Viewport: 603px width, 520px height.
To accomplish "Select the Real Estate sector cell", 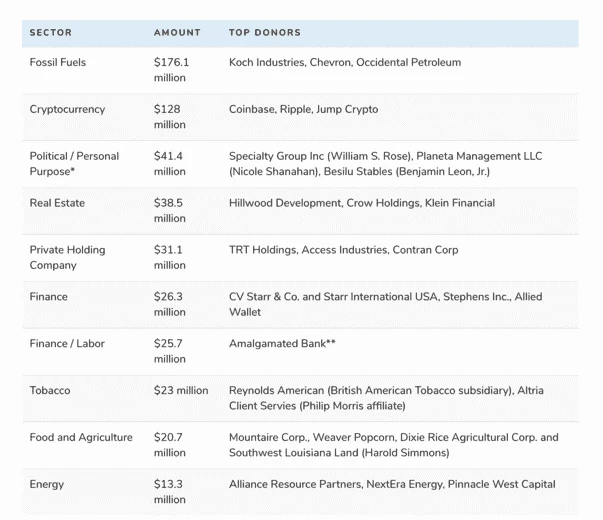I will point(57,203).
